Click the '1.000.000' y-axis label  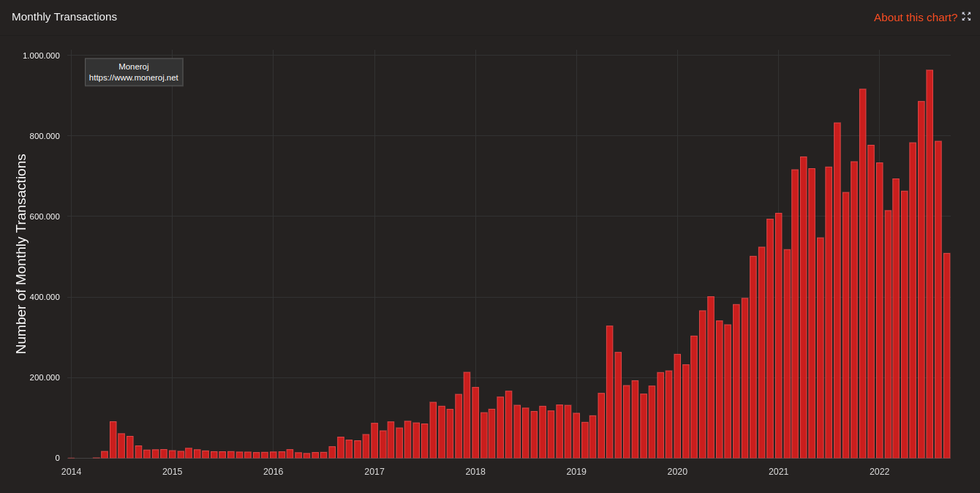(x=41, y=56)
